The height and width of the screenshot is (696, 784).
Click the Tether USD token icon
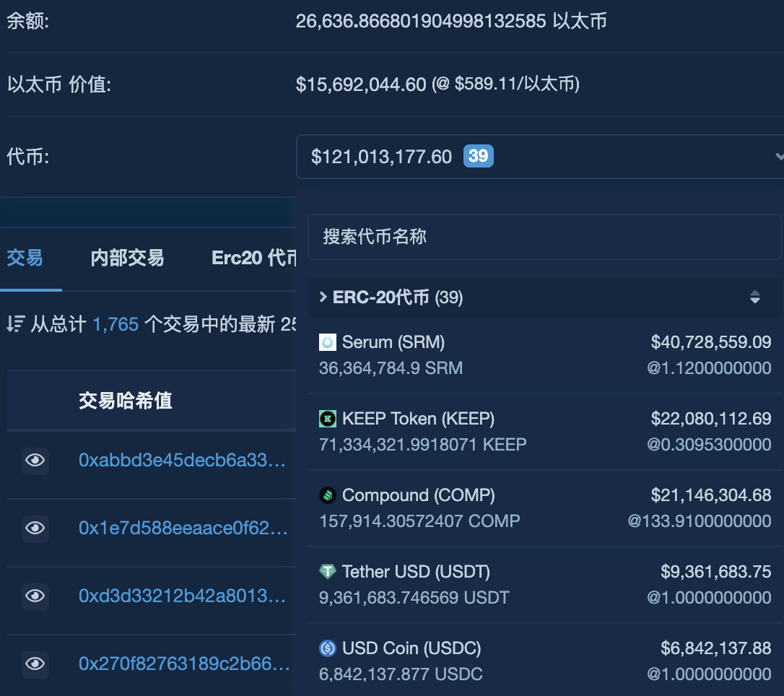tap(328, 571)
